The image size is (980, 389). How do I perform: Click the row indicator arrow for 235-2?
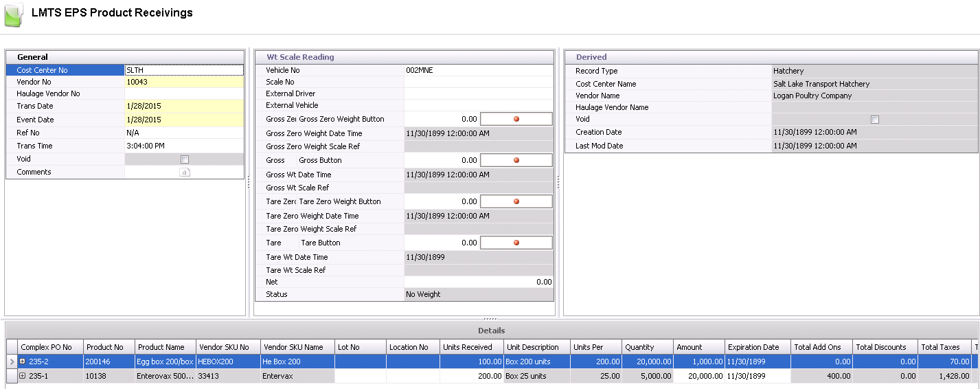[11, 362]
